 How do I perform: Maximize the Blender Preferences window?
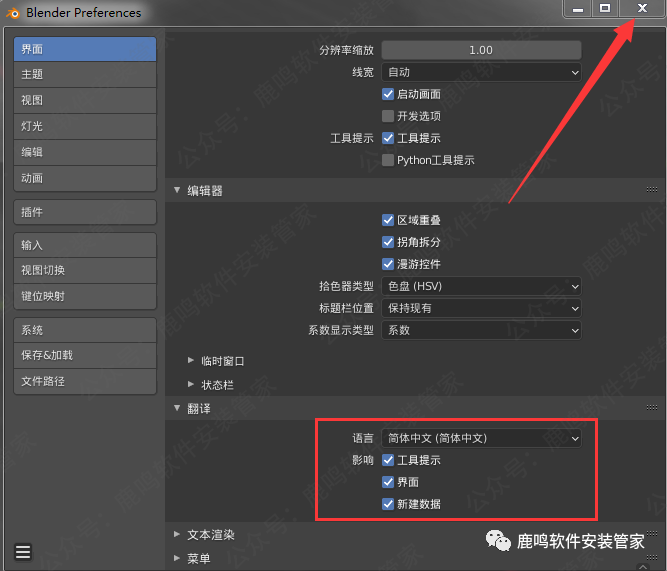click(605, 9)
